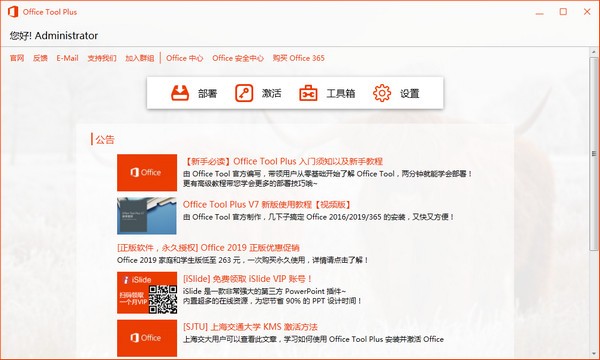This screenshot has width=600, height=360.
Task: Open Office Tool Plus V7 video tutorial headline
Action: coord(267,204)
